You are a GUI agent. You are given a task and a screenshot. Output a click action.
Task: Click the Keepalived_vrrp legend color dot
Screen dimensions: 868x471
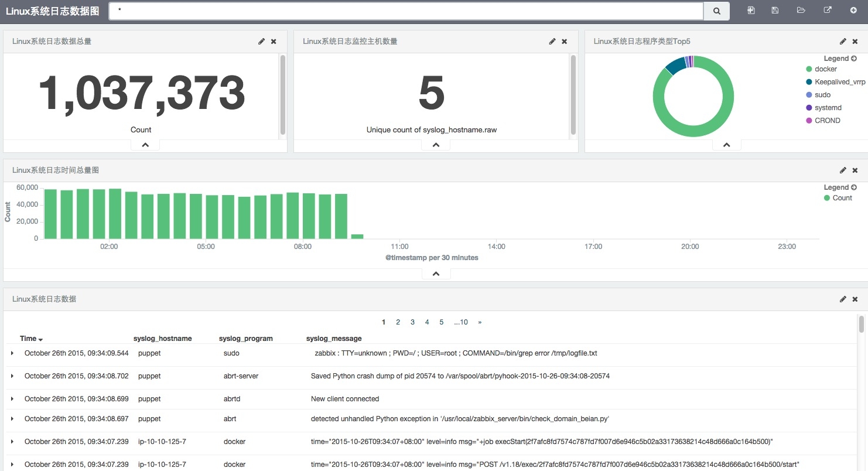(x=809, y=82)
